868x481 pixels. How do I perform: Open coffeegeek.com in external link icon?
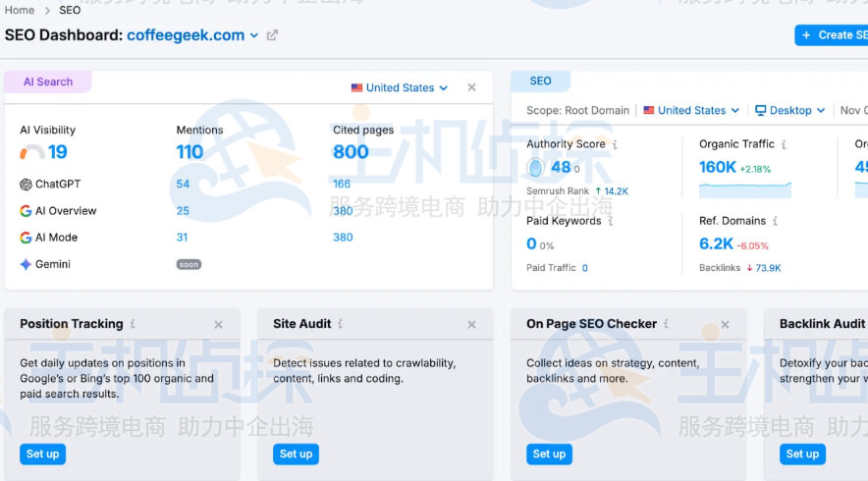[x=272, y=35]
